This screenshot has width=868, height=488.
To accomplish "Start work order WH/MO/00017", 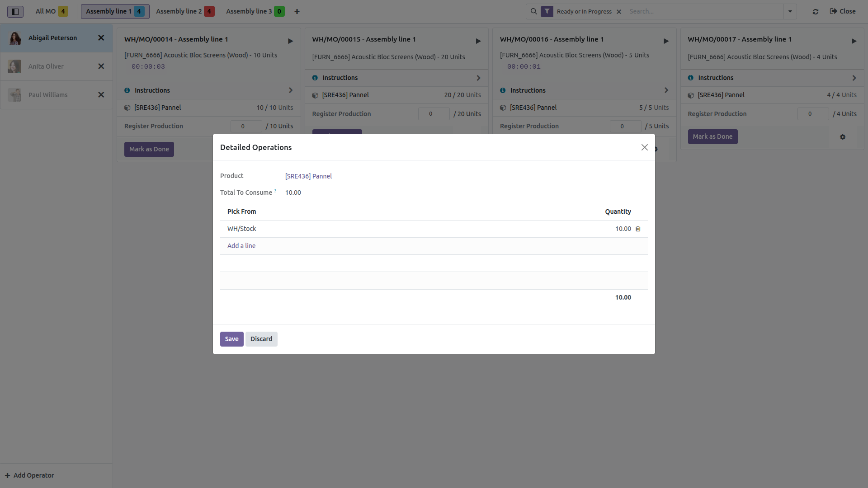I will [854, 41].
